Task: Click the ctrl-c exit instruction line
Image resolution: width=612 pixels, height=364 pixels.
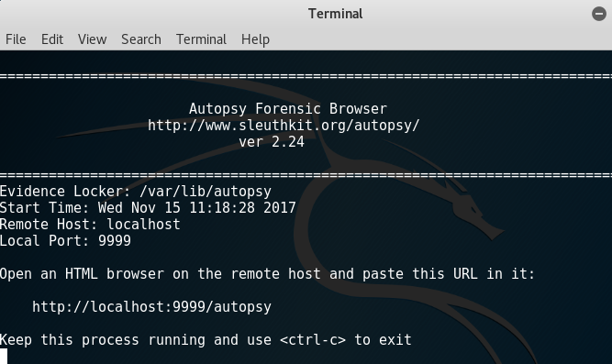Action: [x=206, y=340]
